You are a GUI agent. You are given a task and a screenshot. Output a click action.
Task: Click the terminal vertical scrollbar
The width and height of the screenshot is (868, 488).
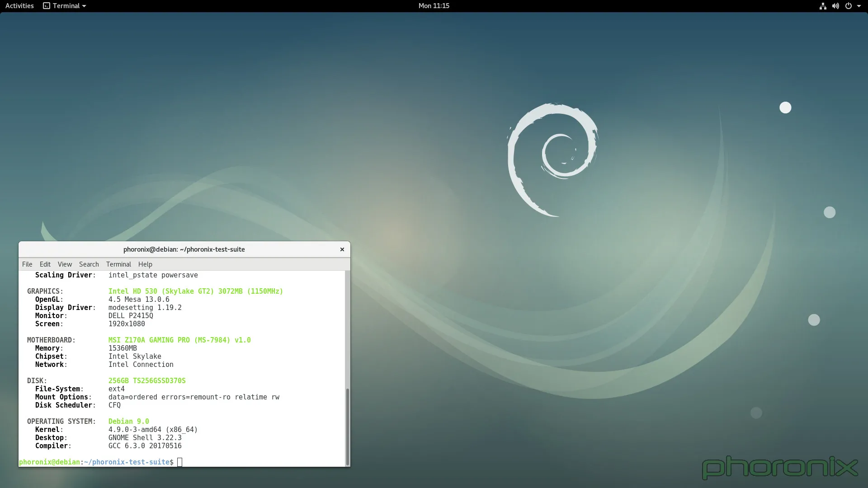point(347,426)
